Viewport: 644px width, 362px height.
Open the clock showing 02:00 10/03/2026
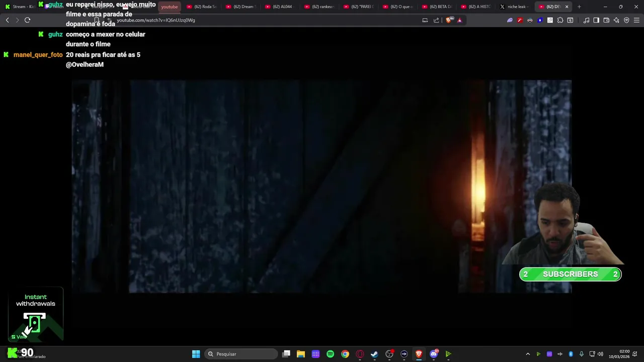coord(619,354)
